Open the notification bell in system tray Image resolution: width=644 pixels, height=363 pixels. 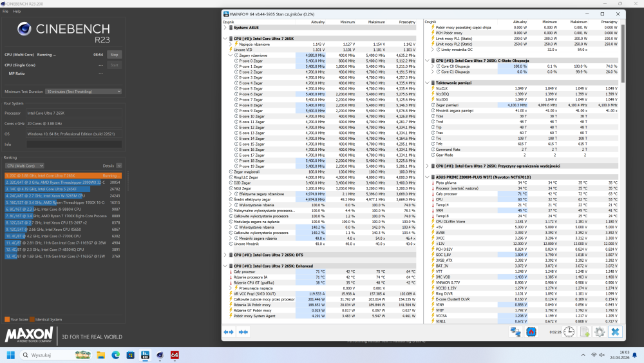pos(634,355)
